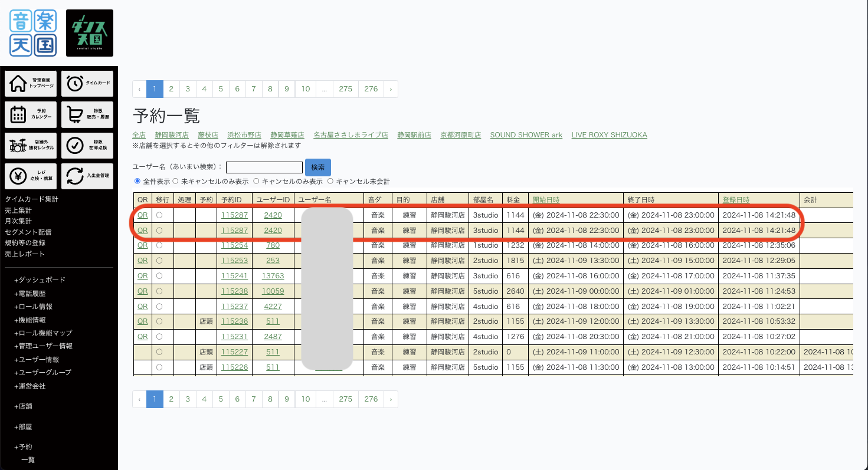Sort table by 開始日時 column header
868x470 pixels.
pos(546,200)
